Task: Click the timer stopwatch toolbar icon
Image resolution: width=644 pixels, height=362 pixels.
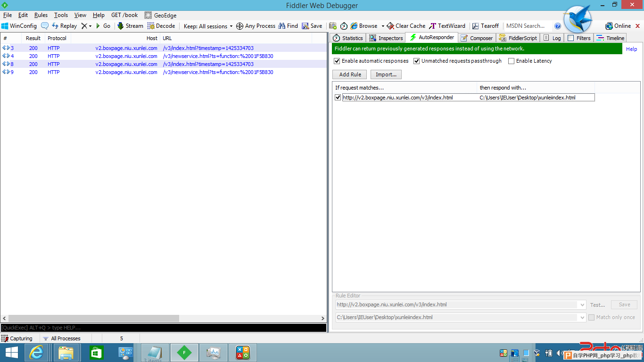Action: tap(344, 26)
